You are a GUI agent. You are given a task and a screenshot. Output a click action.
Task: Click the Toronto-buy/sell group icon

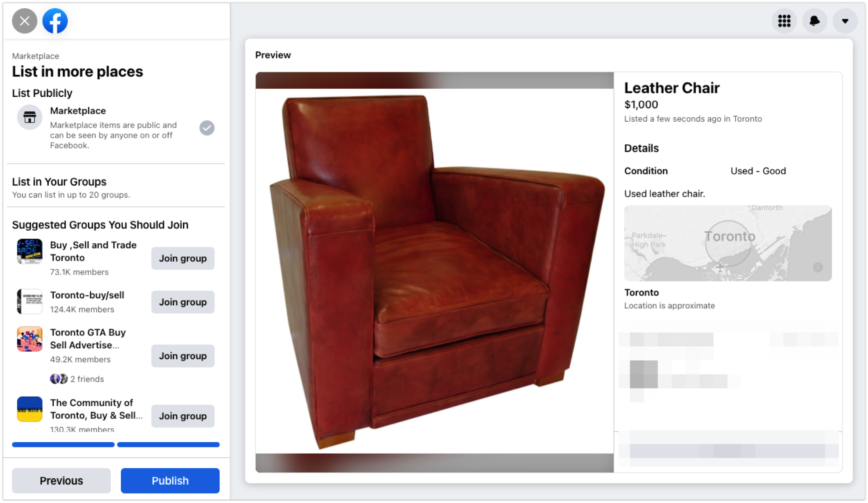coord(30,302)
